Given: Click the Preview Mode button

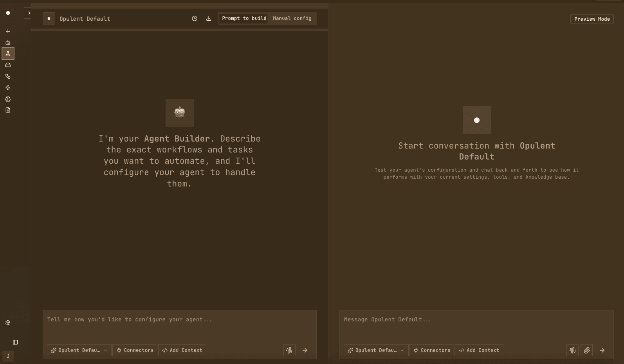Looking at the screenshot, I should [592, 19].
